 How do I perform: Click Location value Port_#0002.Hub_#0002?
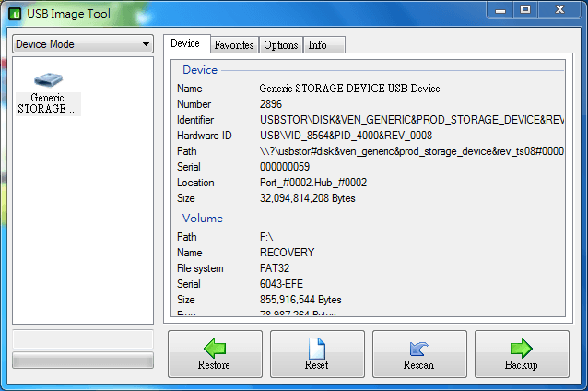pyautogui.click(x=313, y=183)
